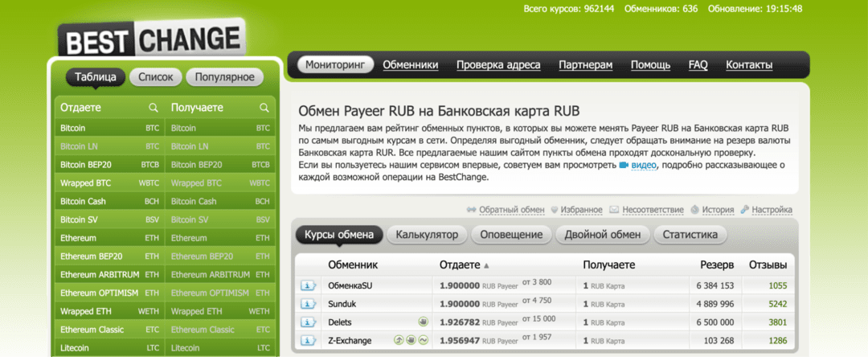Open the Помощь menu item
Image resolution: width=868 pixels, height=357 pixels.
point(650,65)
